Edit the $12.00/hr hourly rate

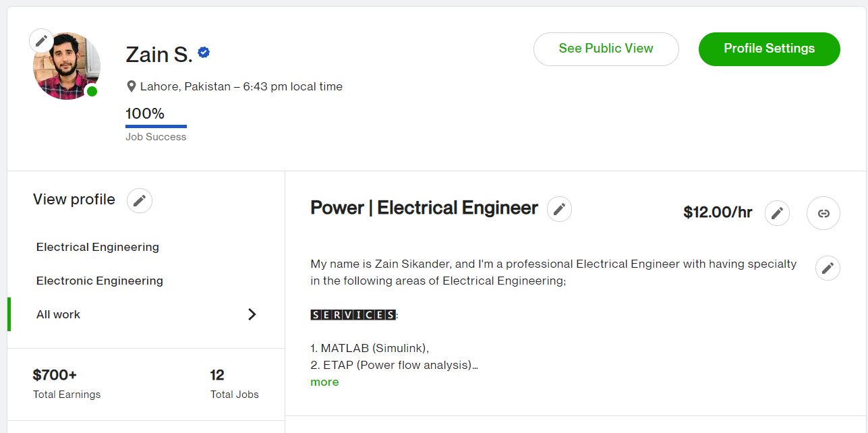(x=777, y=213)
